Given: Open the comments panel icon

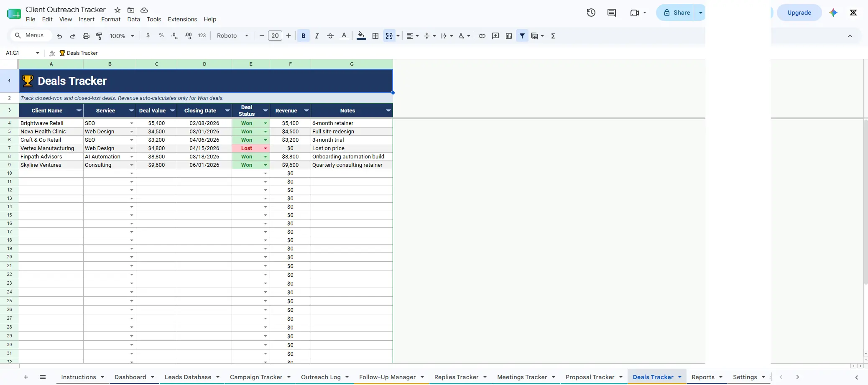Looking at the screenshot, I should click(x=612, y=13).
